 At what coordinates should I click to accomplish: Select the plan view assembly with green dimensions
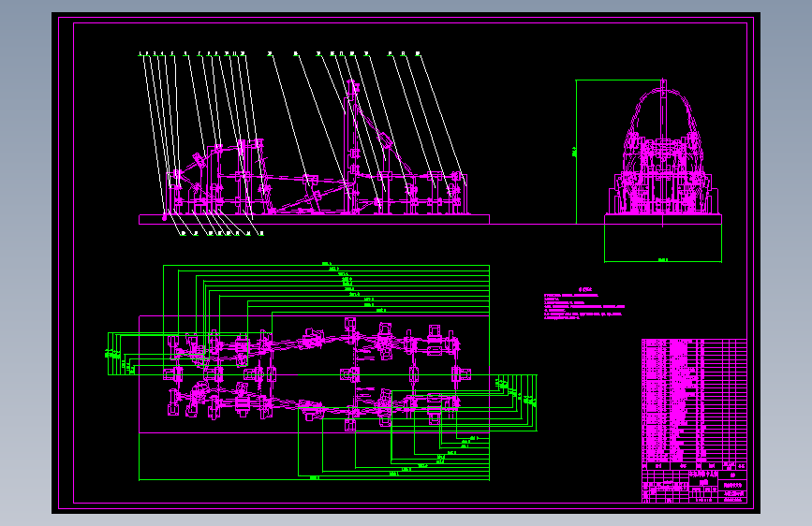pos(322,372)
